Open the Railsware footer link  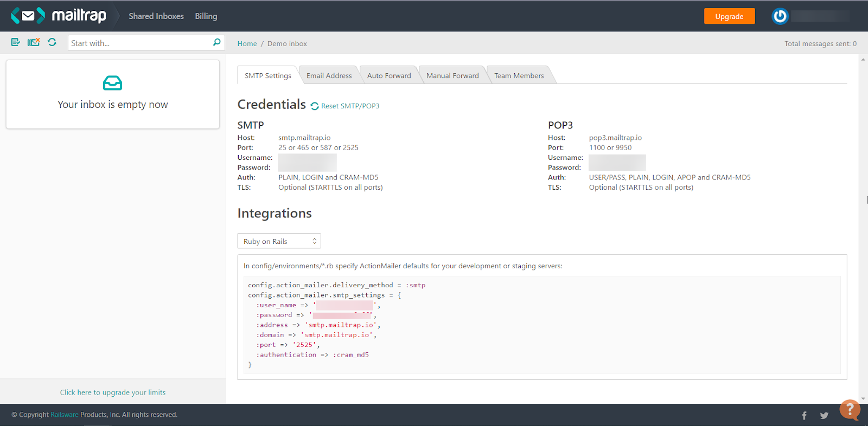click(65, 415)
